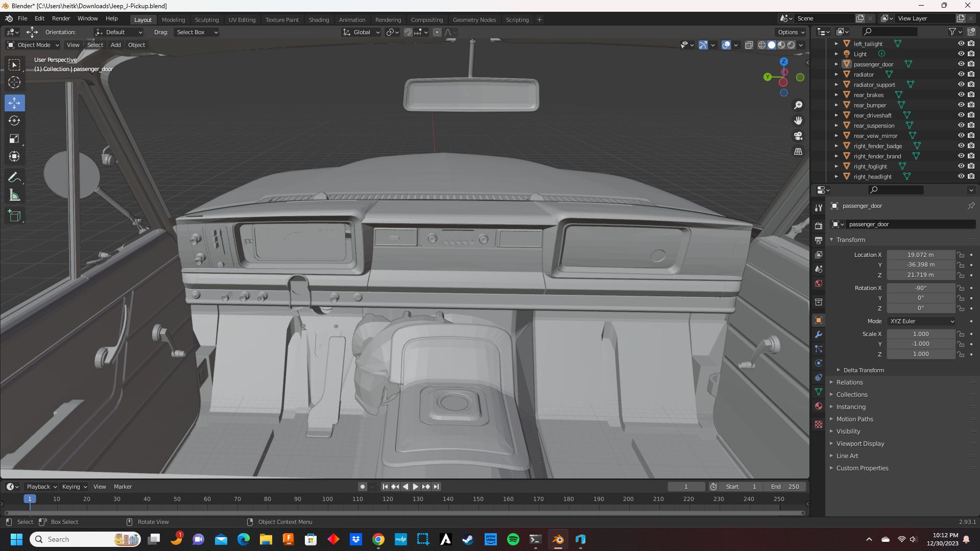980x551 pixels.
Task: Open the Render menu
Action: (61, 18)
